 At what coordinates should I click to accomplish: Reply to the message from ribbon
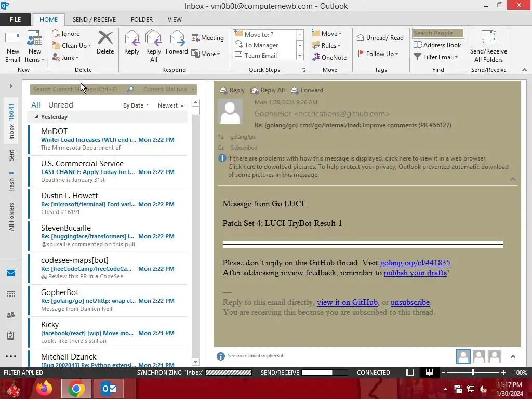point(131,43)
